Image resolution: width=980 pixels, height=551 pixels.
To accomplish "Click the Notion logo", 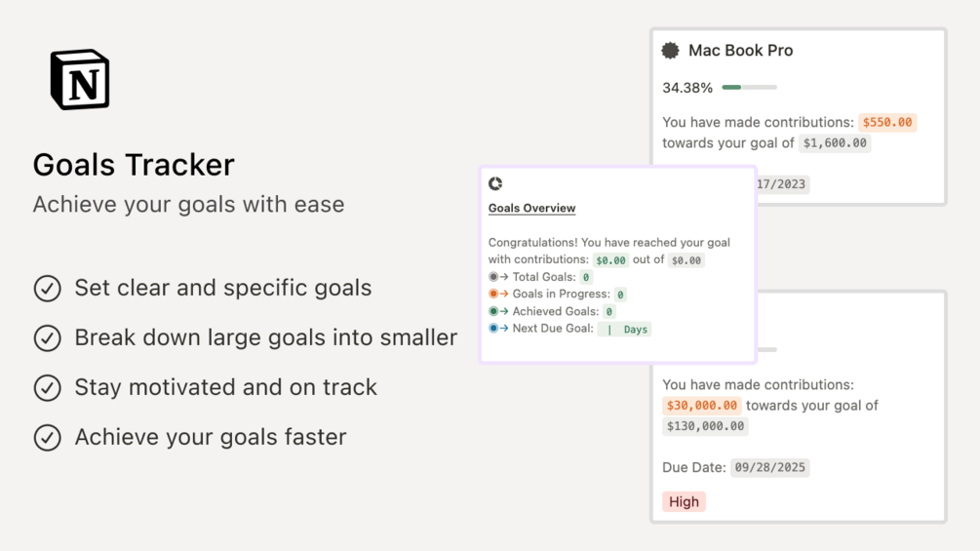I will pos(80,80).
